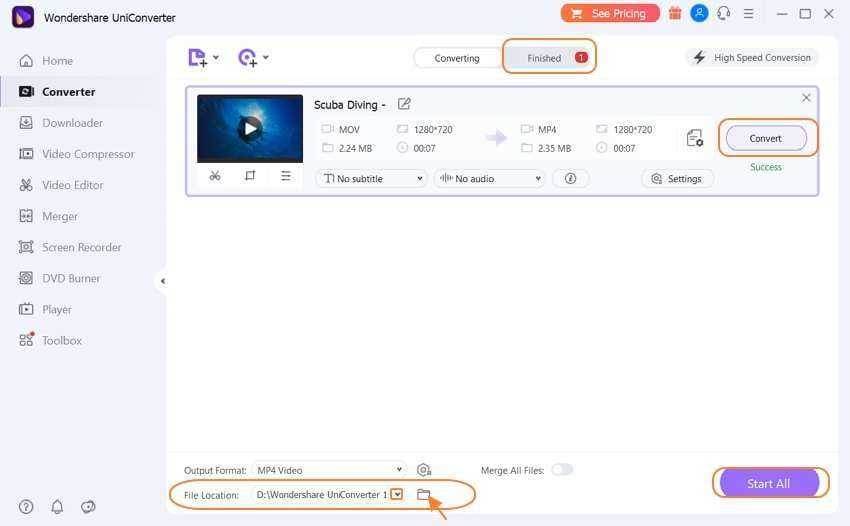This screenshot has height=526, width=850.
Task: Click the output size 2.35 MB text
Action: click(x=554, y=148)
